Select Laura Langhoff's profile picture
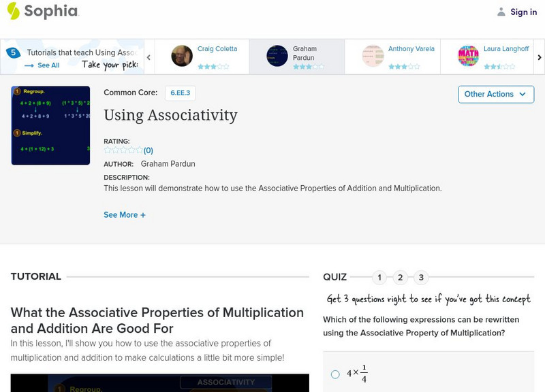Image resolution: width=545 pixels, height=392 pixels. click(x=467, y=56)
